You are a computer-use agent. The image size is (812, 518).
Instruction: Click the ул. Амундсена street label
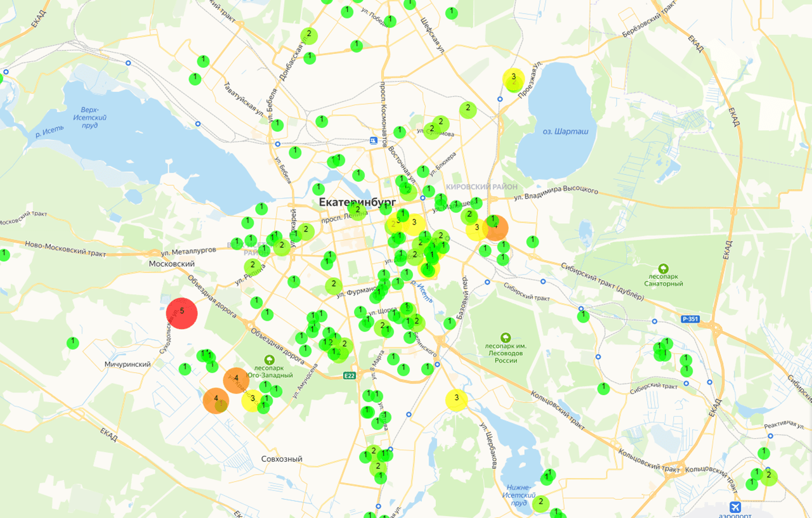pos(305,380)
